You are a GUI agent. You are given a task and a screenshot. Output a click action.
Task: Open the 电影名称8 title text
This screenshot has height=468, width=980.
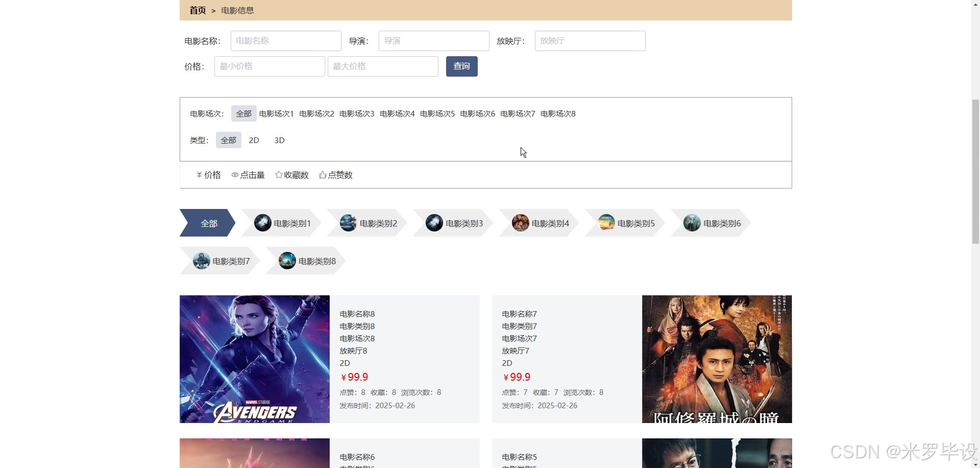[357, 314]
